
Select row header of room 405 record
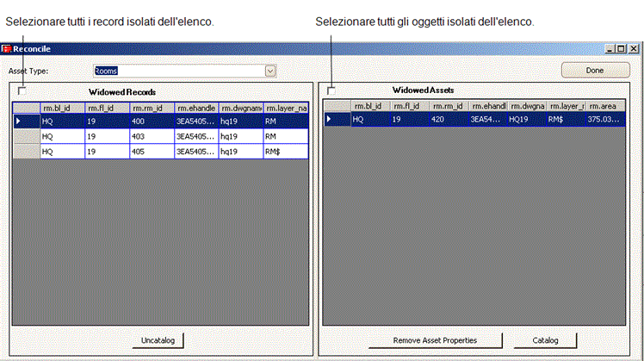coord(27,152)
